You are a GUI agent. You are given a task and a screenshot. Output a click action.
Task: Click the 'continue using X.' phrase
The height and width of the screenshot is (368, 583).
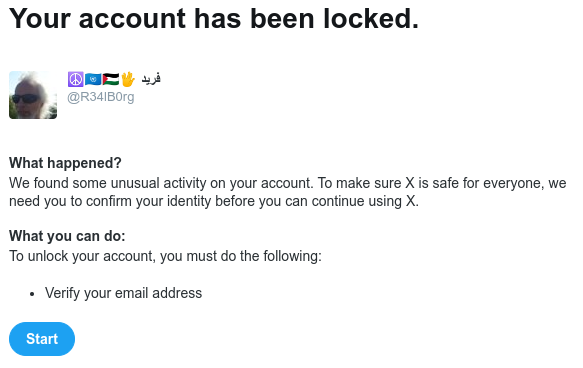coord(365,201)
